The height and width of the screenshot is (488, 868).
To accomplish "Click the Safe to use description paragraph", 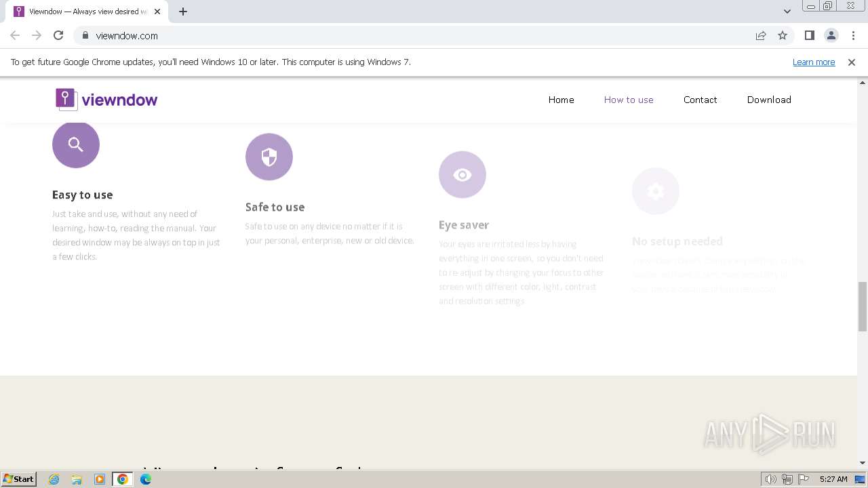I will coord(330,233).
